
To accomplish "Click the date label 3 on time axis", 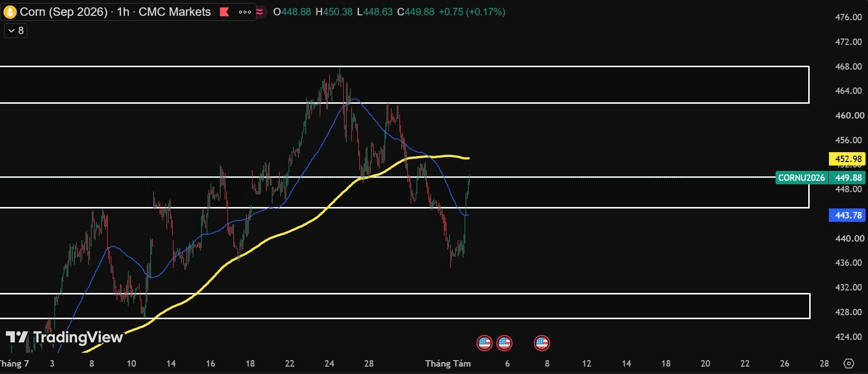I will click(52, 364).
